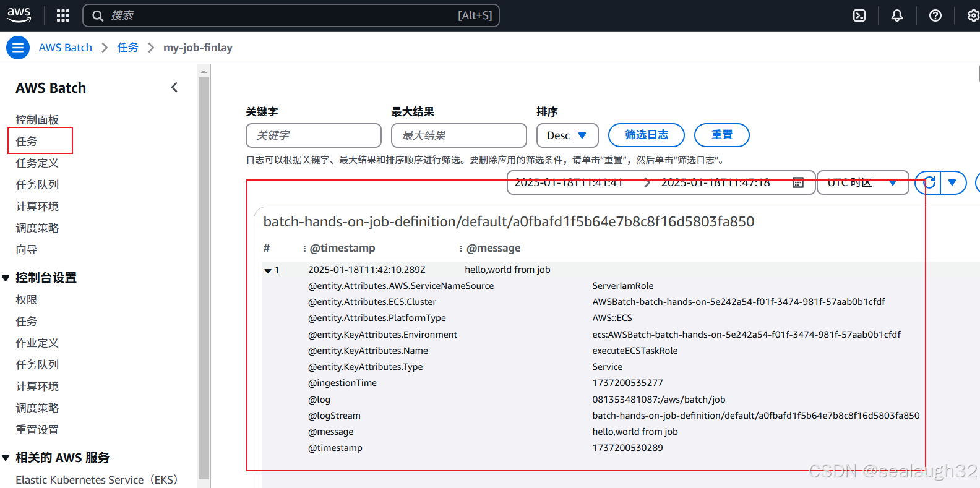Collapse log row 1 triangle

(x=268, y=270)
